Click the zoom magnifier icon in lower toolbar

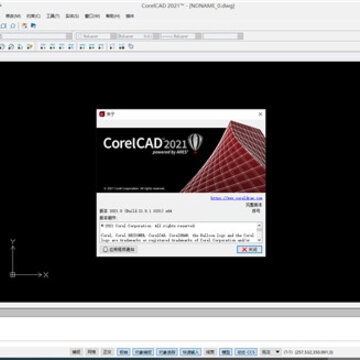point(11,47)
